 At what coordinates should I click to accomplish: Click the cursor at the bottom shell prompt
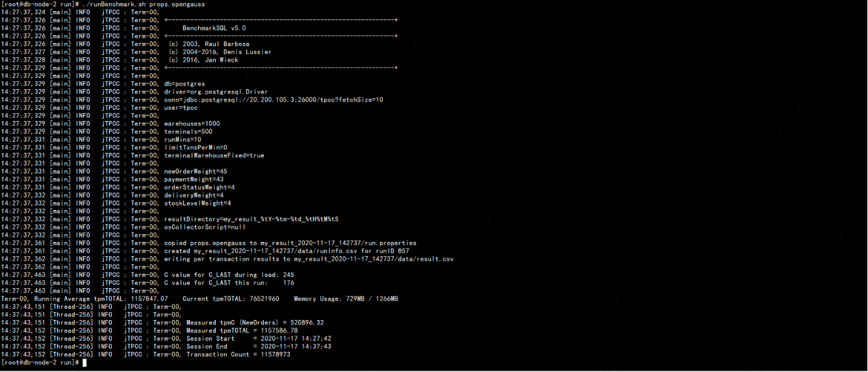pos(85,362)
